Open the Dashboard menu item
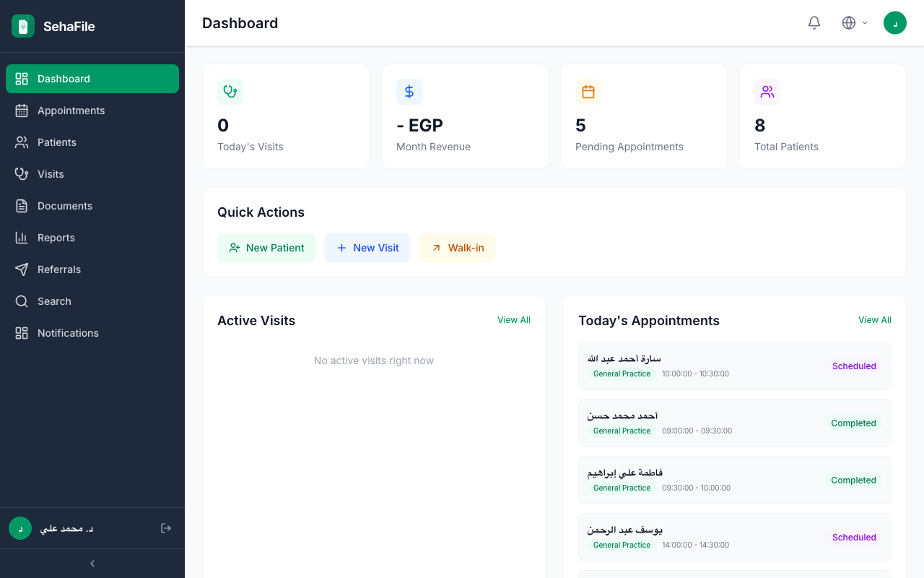 pyautogui.click(x=92, y=79)
